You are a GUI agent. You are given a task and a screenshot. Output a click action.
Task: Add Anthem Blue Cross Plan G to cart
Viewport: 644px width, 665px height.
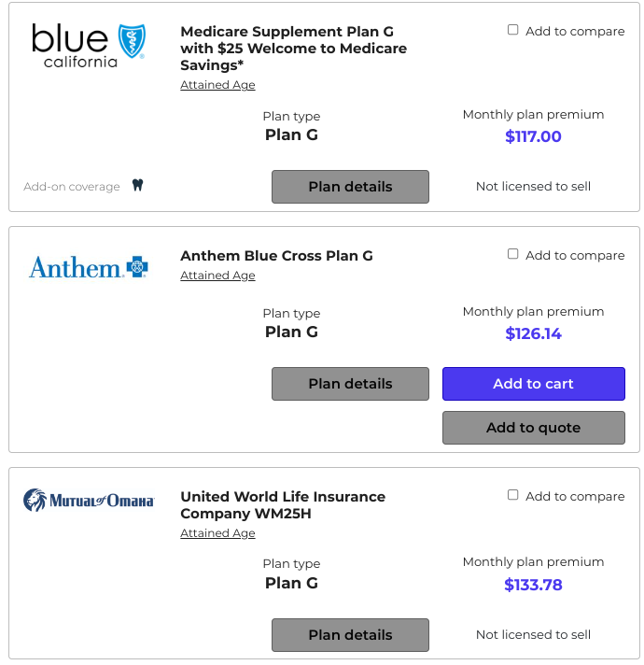533,384
